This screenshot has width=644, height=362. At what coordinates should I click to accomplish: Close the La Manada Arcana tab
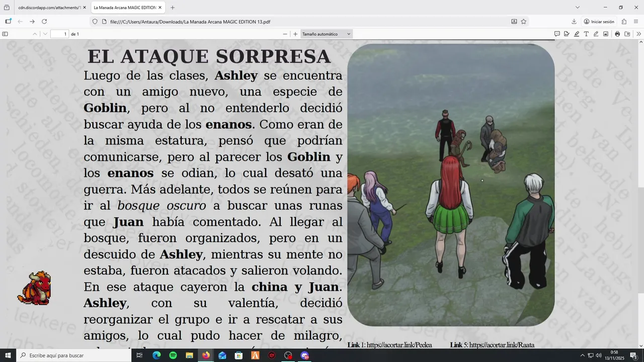(x=160, y=8)
